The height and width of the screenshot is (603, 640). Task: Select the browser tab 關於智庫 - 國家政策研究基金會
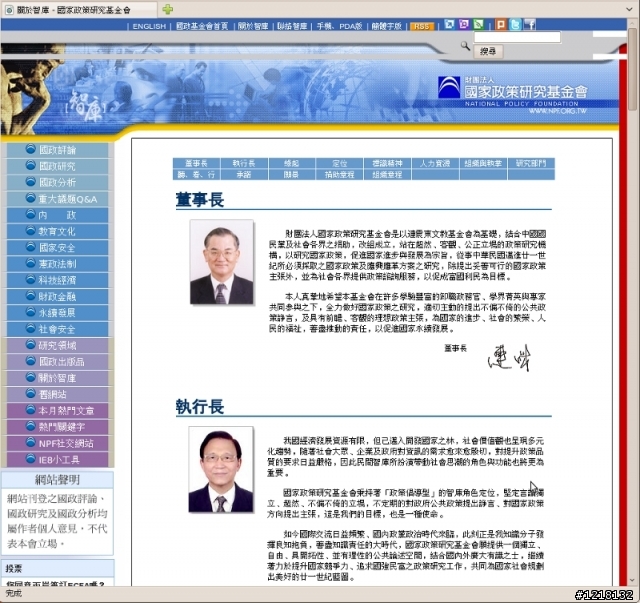click(78, 10)
